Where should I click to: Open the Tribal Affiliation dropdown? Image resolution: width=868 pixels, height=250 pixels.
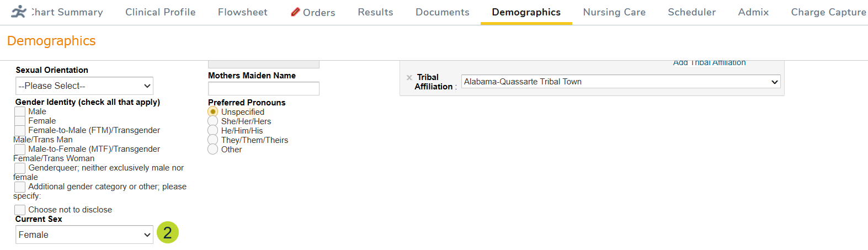[621, 82]
